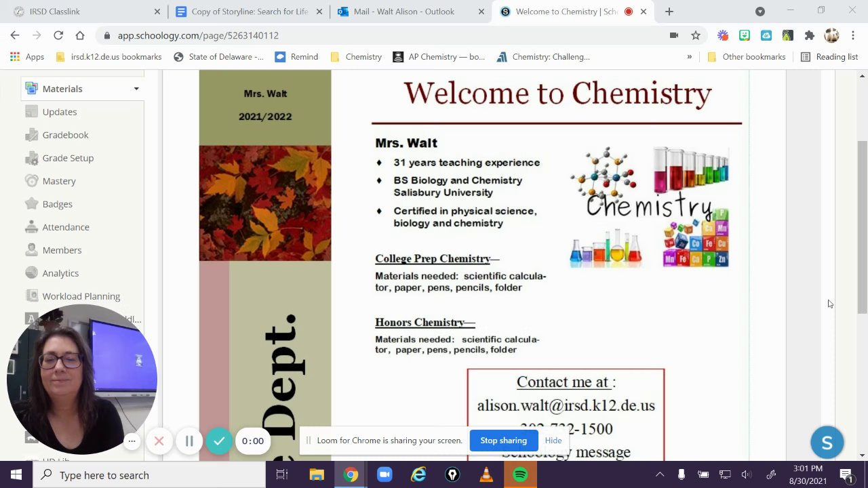Open the Analytics page

pos(60,273)
